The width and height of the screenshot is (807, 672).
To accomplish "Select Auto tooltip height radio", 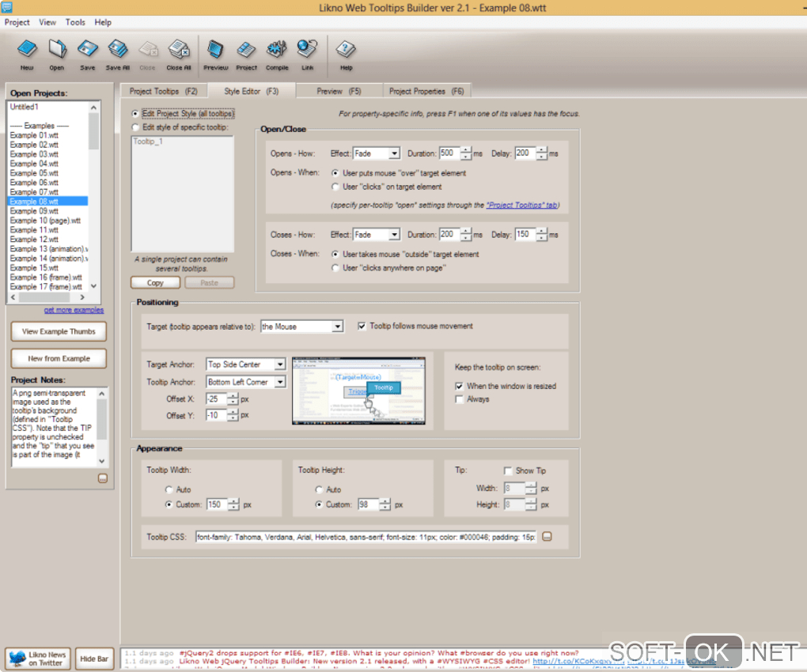I will 319,489.
